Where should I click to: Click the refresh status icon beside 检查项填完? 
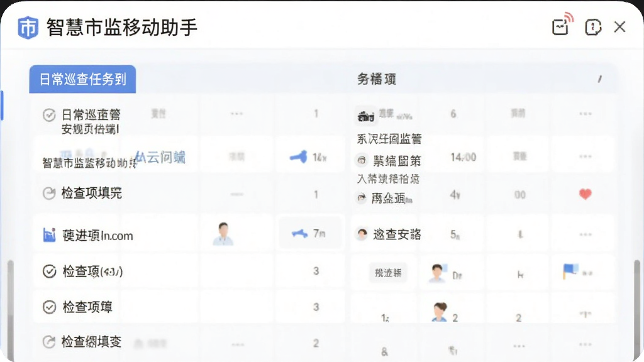[49, 193]
